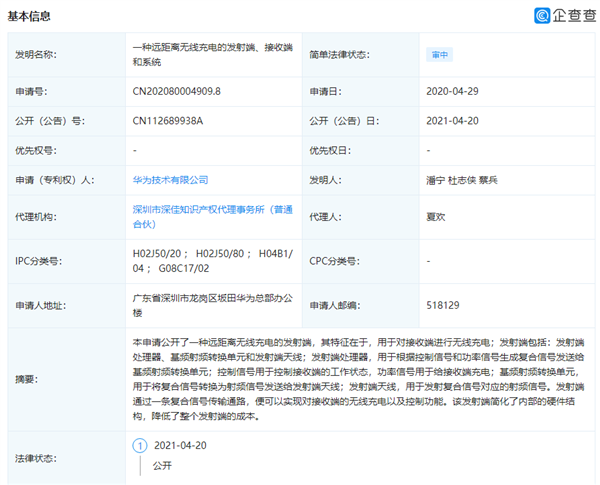
Task: Click the 基本信息 section heading
Action: pyautogui.click(x=28, y=17)
